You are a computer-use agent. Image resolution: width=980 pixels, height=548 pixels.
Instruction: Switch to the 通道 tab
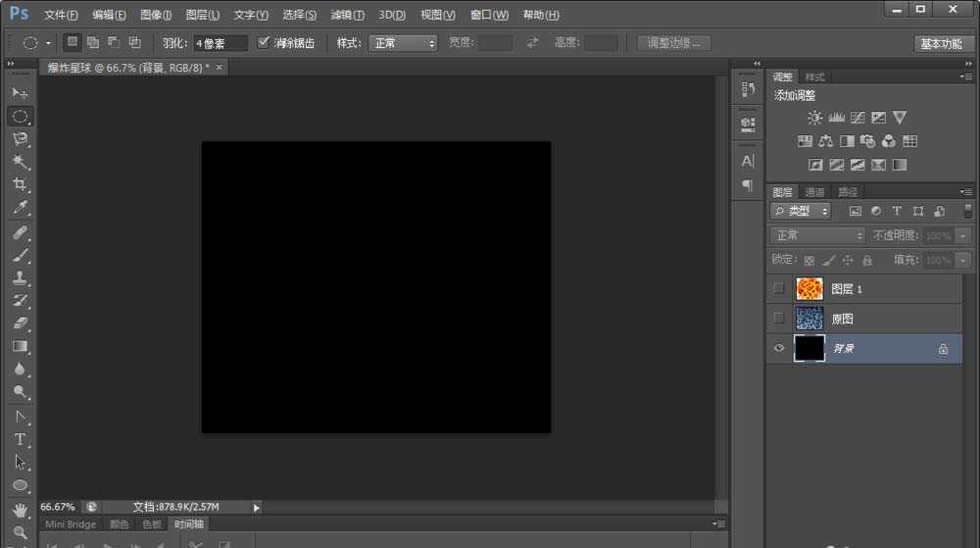coord(814,192)
